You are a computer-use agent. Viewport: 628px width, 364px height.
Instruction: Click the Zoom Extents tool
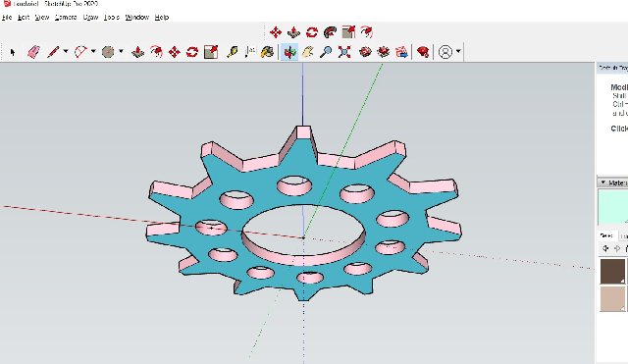click(344, 52)
